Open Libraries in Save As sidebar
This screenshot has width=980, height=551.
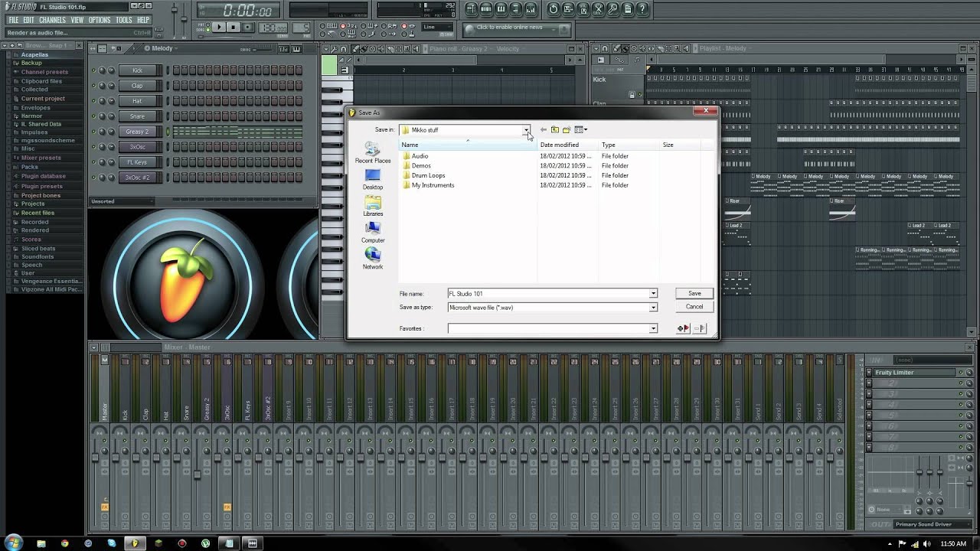point(373,206)
